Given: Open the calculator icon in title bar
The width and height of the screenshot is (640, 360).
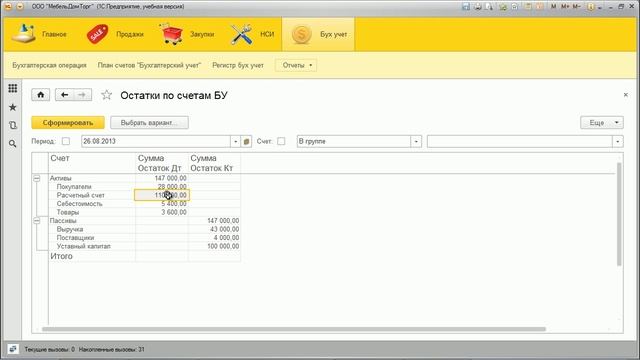Looking at the screenshot, I should tap(528, 6).
